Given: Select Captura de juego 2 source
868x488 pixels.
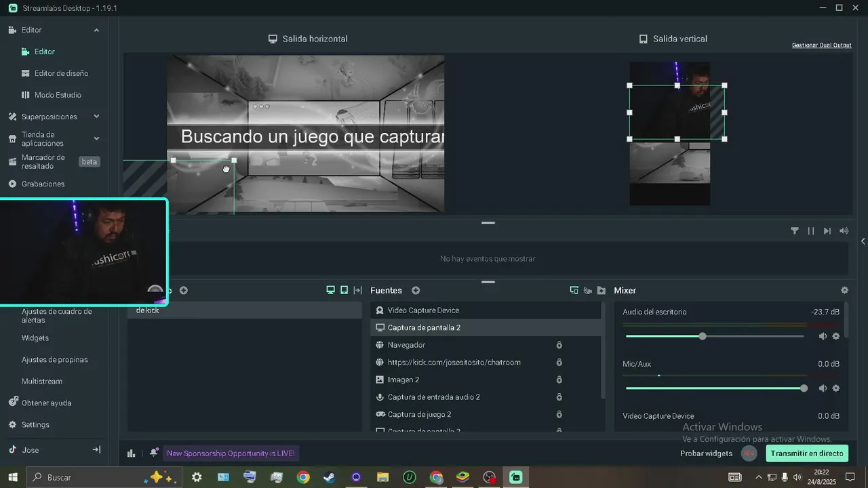Looking at the screenshot, I should [x=486, y=414].
